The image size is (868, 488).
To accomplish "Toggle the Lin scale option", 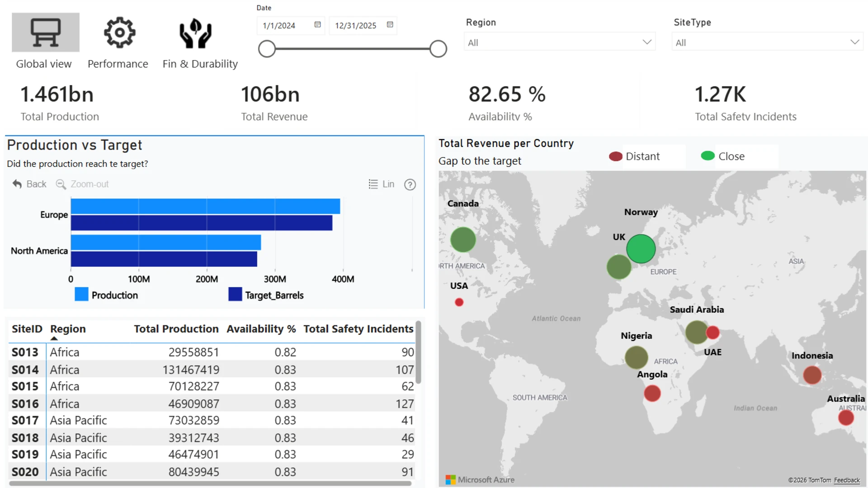I will click(381, 184).
